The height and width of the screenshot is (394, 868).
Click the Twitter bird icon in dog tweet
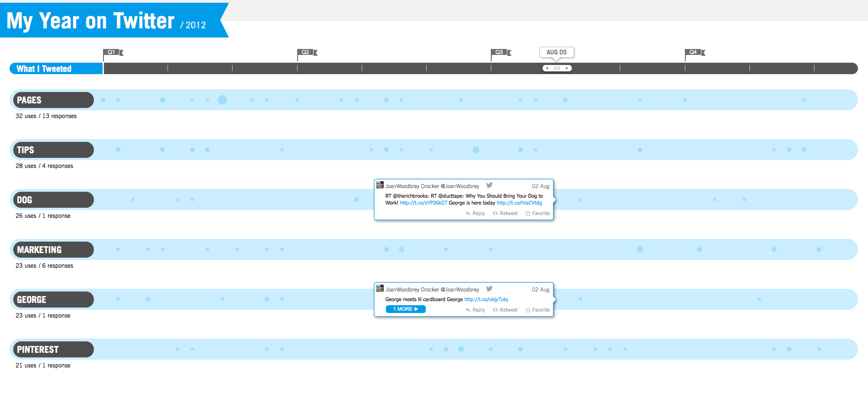tap(489, 185)
